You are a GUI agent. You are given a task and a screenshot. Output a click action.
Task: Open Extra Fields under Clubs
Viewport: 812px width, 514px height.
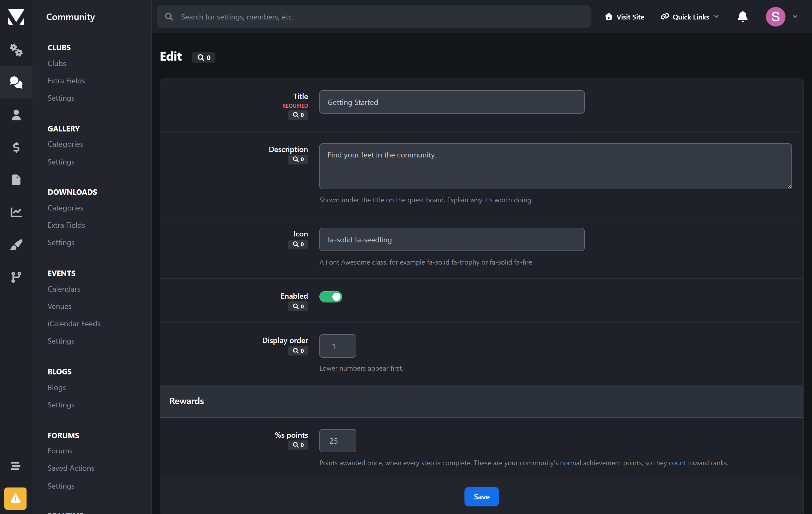pos(66,81)
